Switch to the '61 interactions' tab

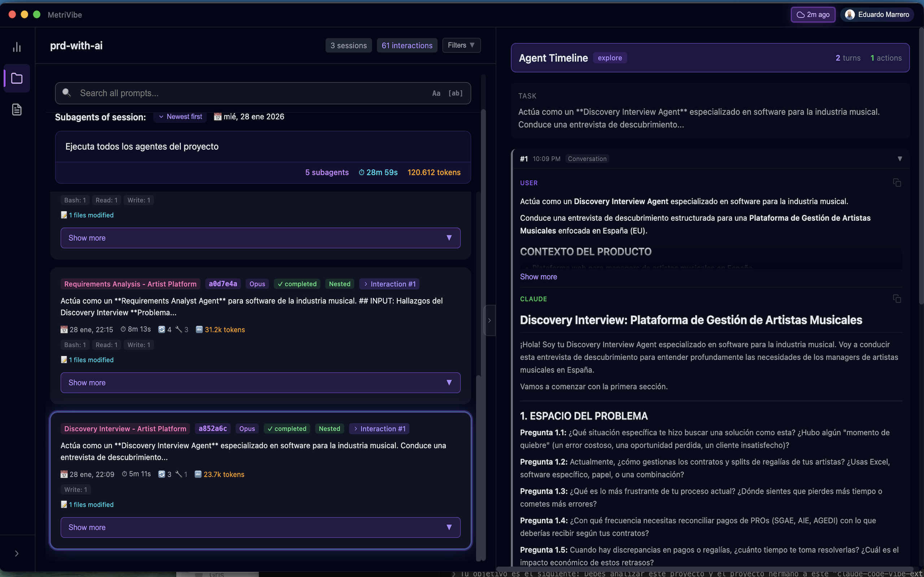407,45
